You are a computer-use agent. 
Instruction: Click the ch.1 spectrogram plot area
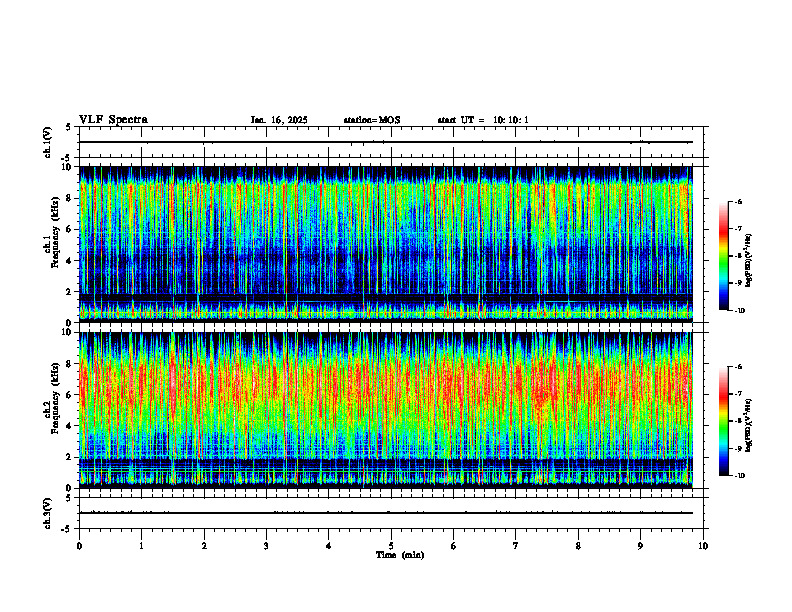[386, 244]
